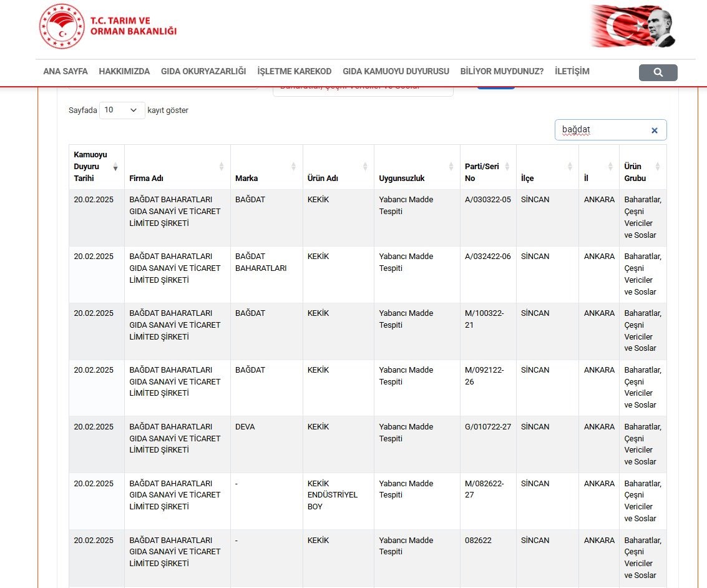Open the ANA SAYFA menu item
This screenshot has width=707, height=588.
65,71
